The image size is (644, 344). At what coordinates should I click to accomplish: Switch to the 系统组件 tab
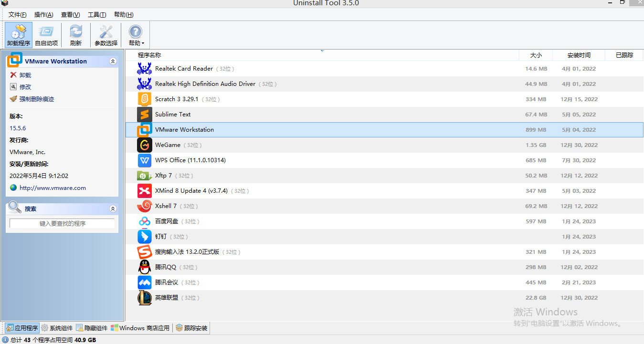[57, 328]
